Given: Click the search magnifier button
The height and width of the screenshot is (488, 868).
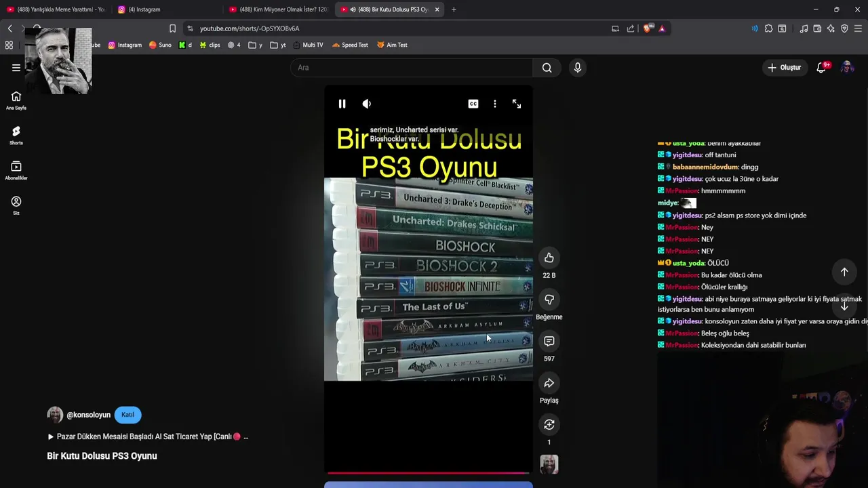Looking at the screenshot, I should pos(547,67).
